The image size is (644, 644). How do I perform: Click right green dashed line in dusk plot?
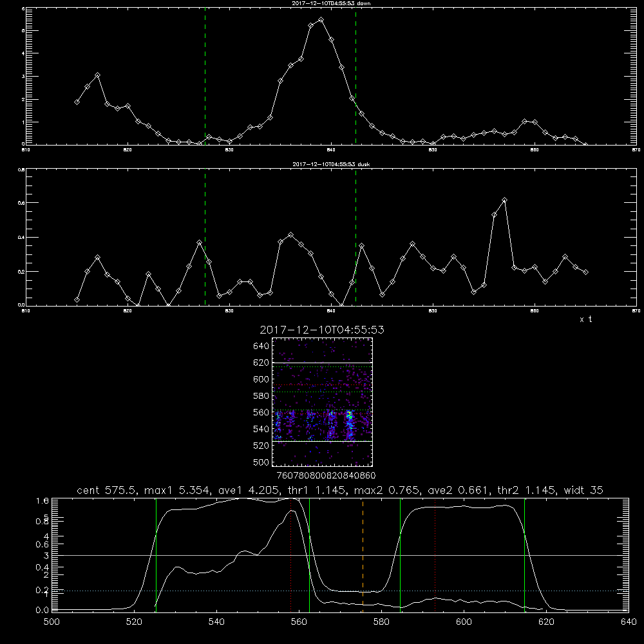[355, 237]
